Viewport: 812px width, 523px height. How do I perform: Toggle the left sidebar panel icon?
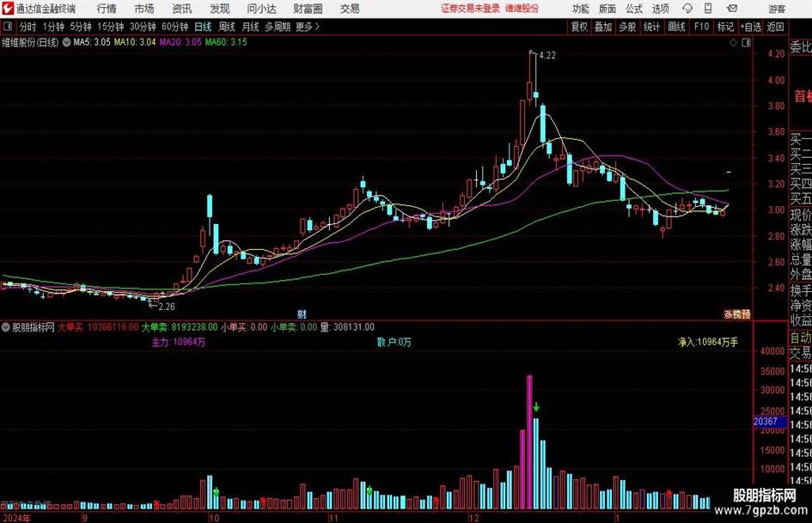[8, 27]
